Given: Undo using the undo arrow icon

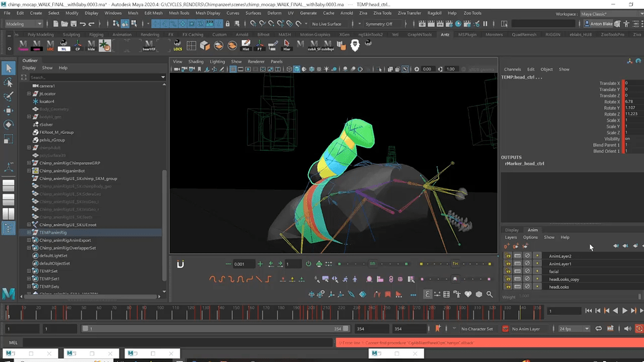Looking at the screenshot, I should tap(82, 23).
